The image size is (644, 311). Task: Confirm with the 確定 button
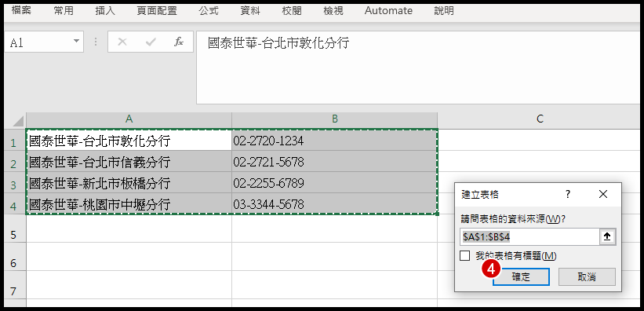coord(521,277)
